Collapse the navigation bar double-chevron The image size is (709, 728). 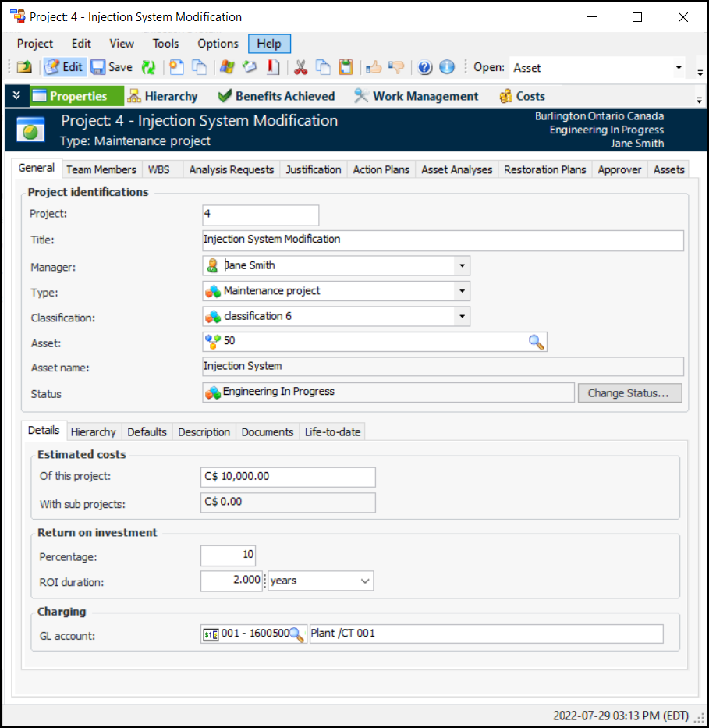tap(16, 96)
